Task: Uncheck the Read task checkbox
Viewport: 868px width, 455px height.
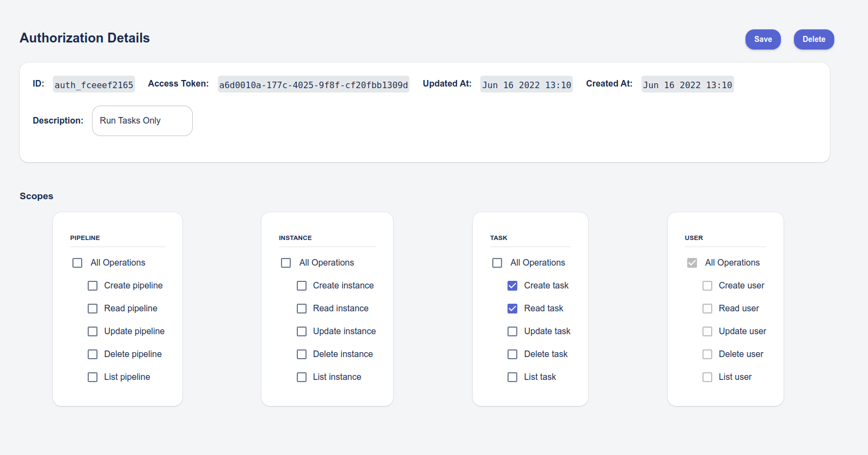Action: click(x=512, y=309)
